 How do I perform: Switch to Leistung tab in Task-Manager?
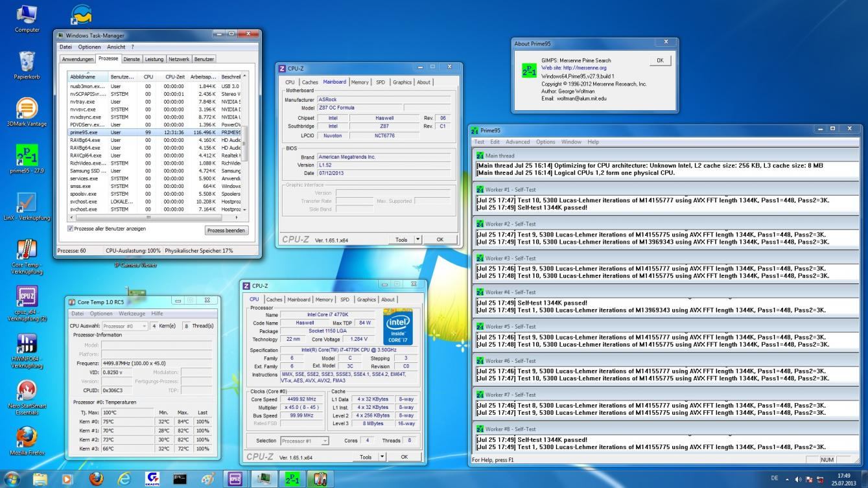point(154,59)
